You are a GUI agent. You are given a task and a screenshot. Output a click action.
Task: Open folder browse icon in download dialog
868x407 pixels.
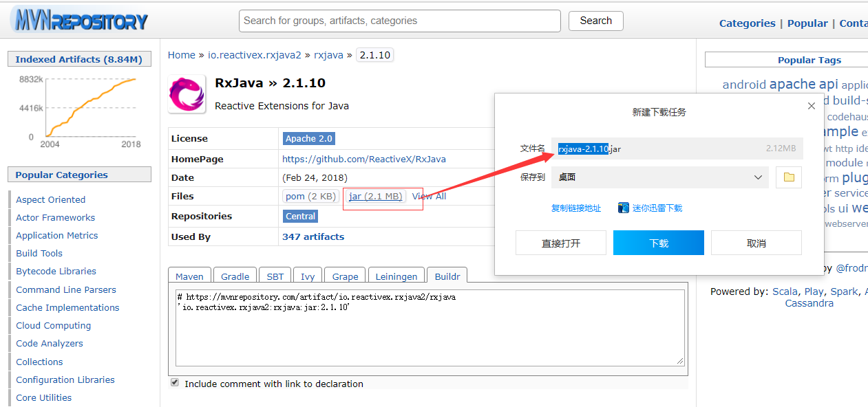coord(789,177)
